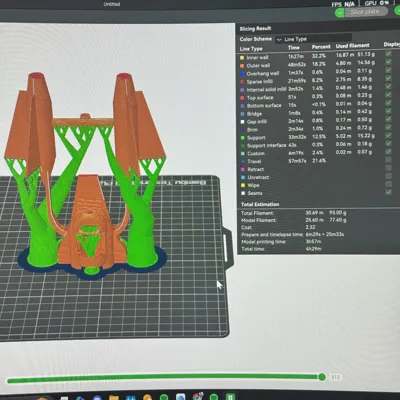Toggle the Support display checkbox
The width and height of the screenshot is (400, 400).
tap(389, 135)
